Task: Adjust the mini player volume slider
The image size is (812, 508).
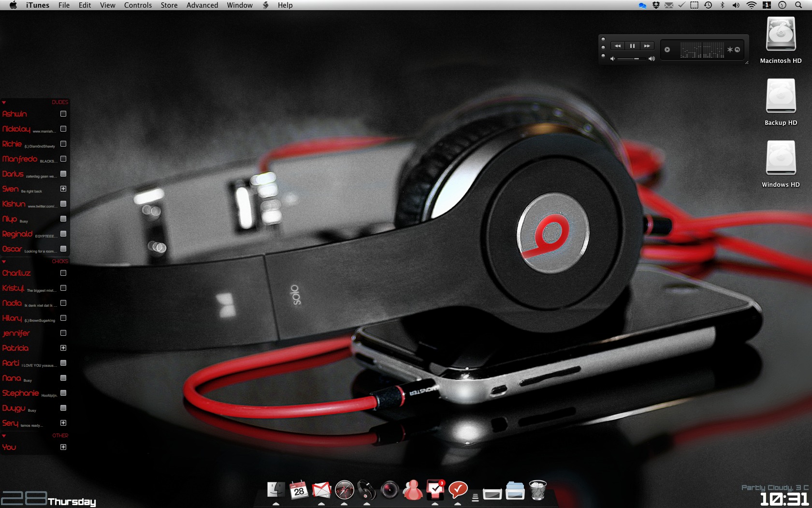Action: (632, 59)
